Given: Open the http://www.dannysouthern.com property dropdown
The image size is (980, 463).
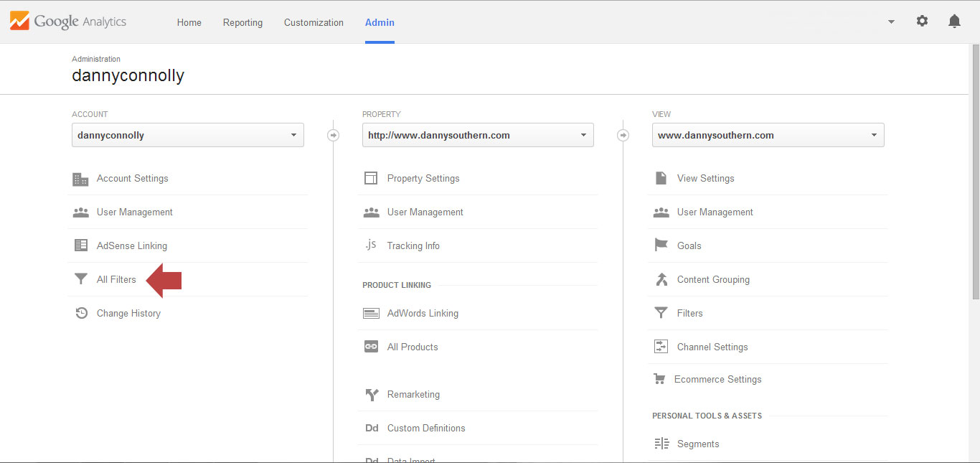Looking at the screenshot, I should 478,135.
